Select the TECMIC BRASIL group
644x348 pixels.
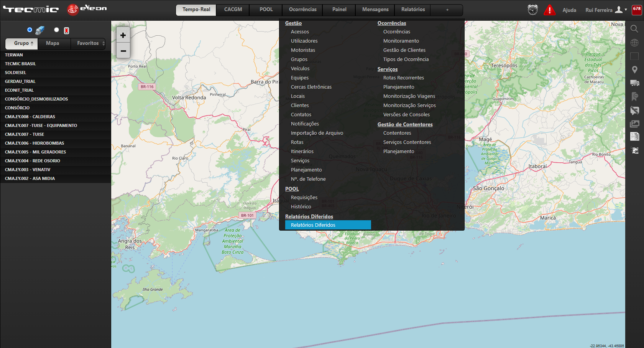pyautogui.click(x=56, y=64)
